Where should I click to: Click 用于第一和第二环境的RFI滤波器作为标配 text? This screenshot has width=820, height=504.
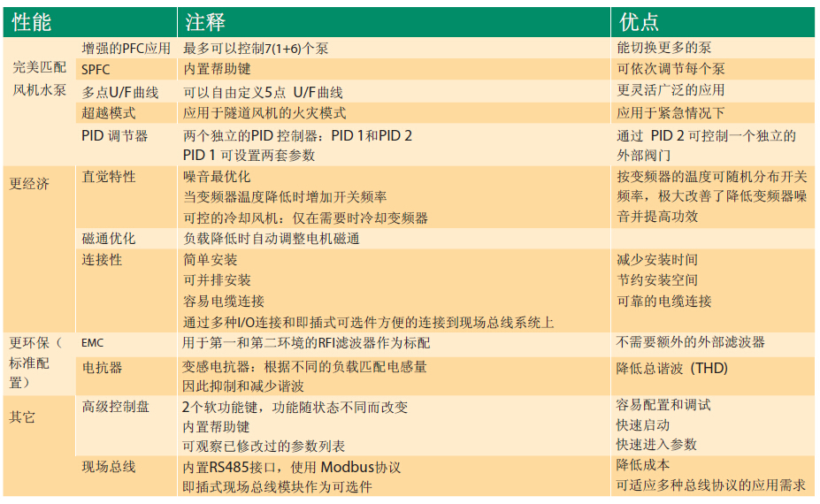click(306, 343)
